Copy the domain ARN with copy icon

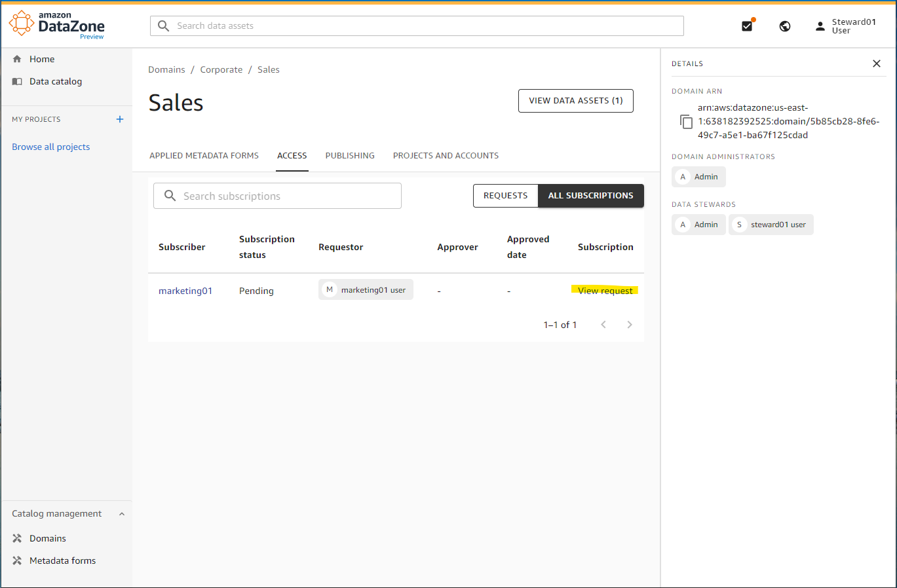click(686, 122)
